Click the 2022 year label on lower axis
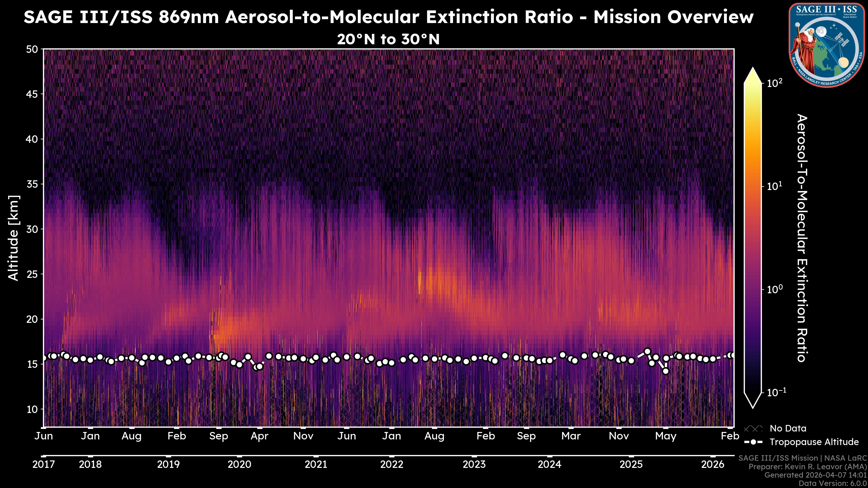 (392, 465)
